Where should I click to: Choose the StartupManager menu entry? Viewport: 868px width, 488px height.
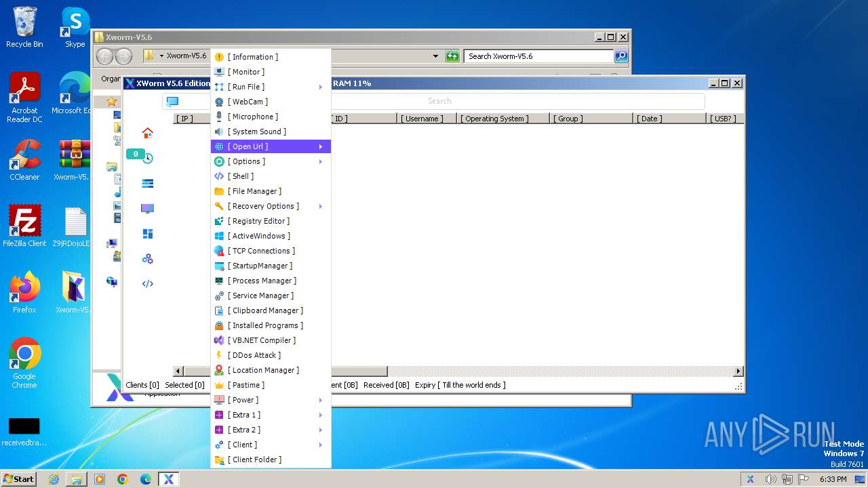tap(271, 266)
